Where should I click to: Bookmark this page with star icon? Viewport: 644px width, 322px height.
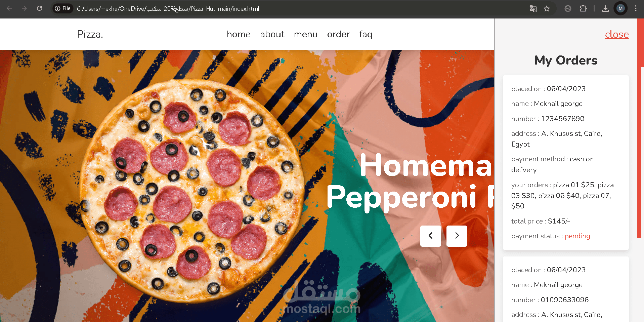pos(547,9)
